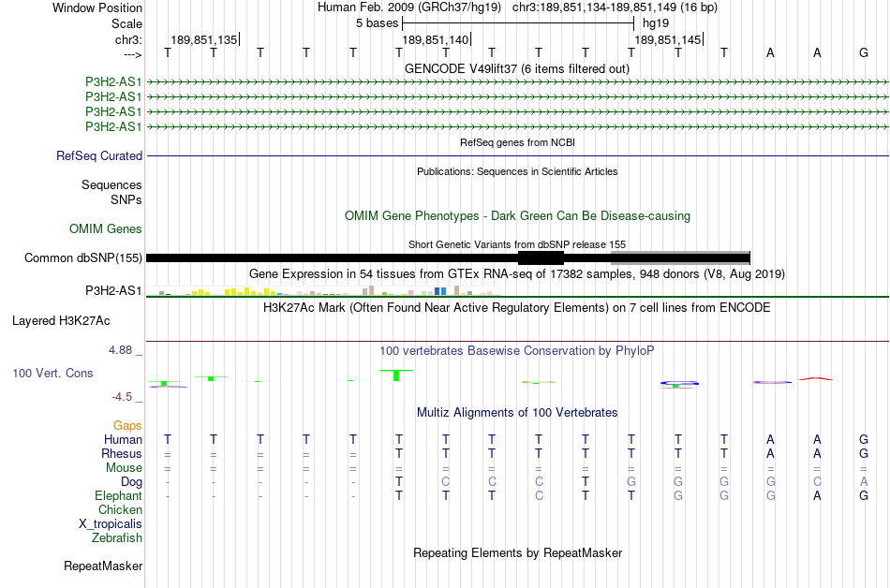Click the Gaps row label
Viewport: 890px width, 588px height.
[x=127, y=426]
